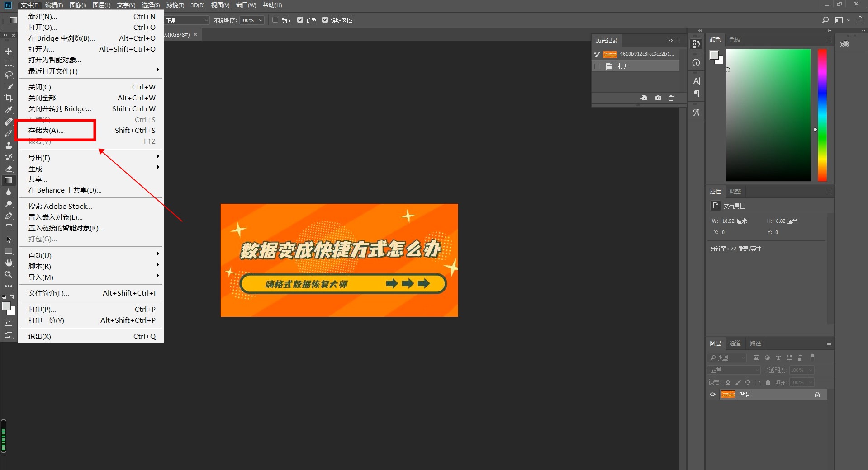
Task: Select the Lasso tool
Action: click(9, 75)
